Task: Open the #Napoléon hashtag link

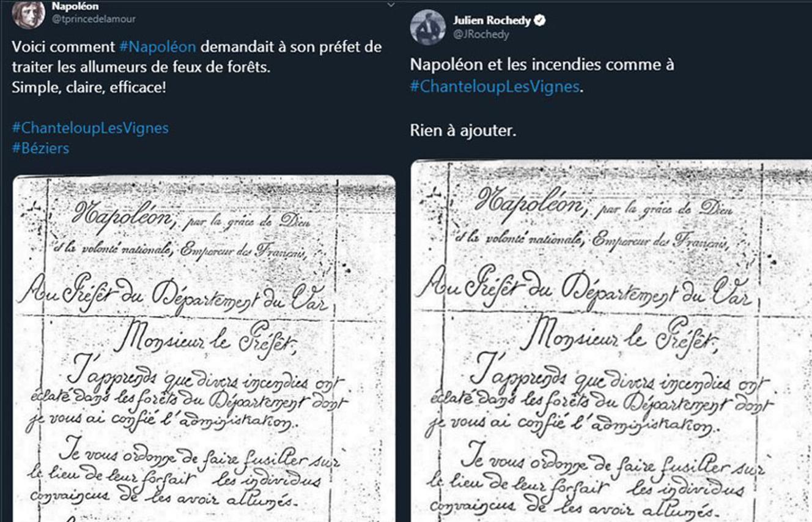Action: coord(158,47)
